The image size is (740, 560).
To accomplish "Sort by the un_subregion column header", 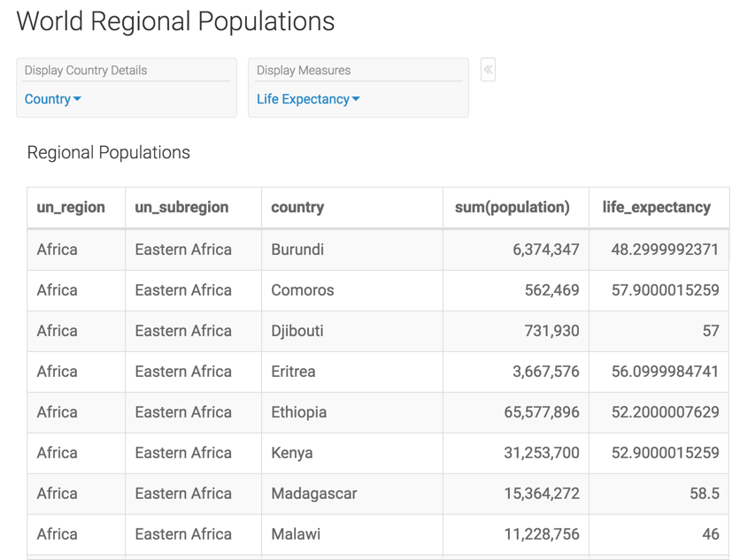I will coord(181,207).
